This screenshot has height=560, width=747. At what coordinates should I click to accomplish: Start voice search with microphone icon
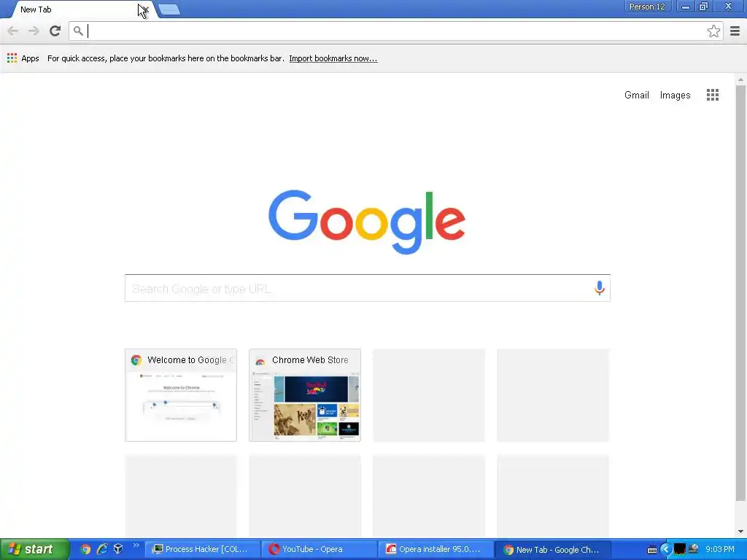pyautogui.click(x=600, y=287)
